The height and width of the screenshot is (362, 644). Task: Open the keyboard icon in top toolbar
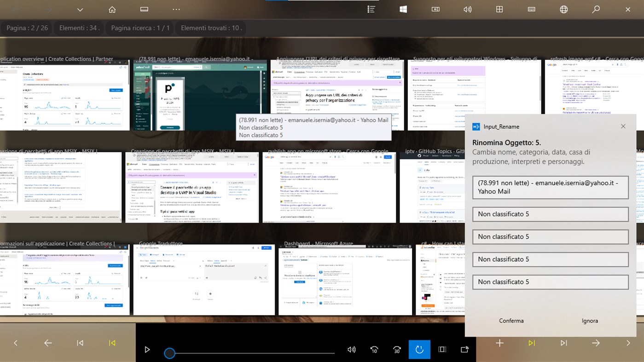point(531,9)
